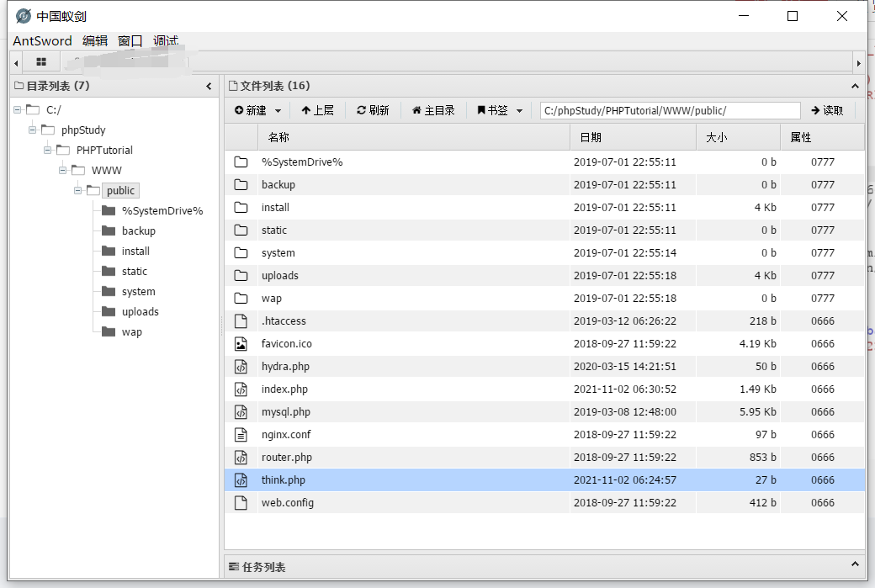875x588 pixels.
Task: Click folder icon of %SystemDrive% row
Action: (x=241, y=162)
